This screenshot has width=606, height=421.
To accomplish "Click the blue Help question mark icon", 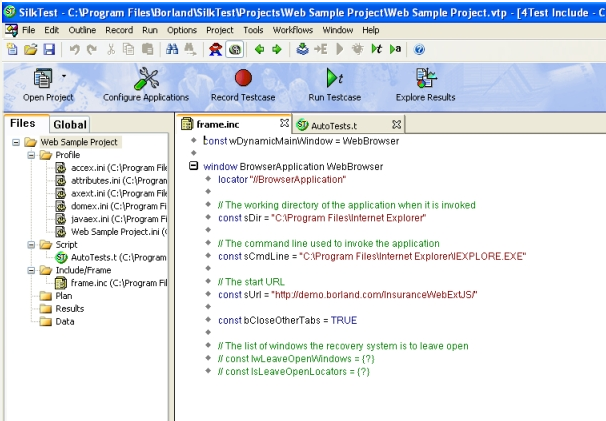I will coord(419,49).
